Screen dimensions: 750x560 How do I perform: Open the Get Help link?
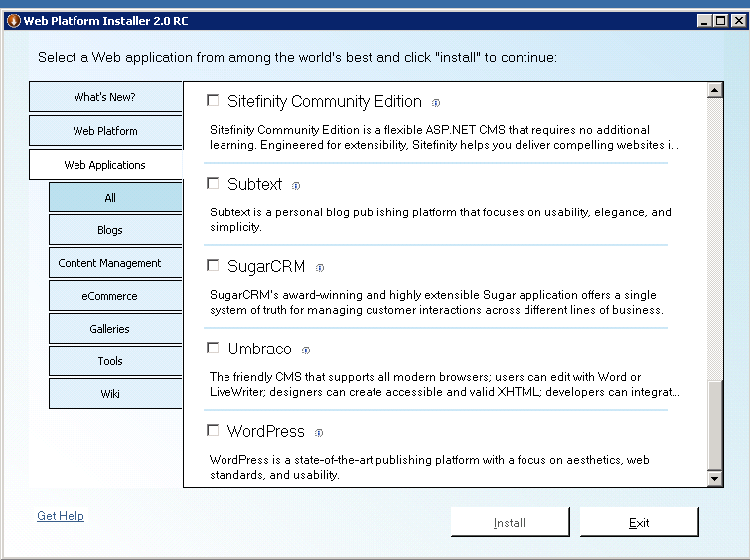[61, 516]
